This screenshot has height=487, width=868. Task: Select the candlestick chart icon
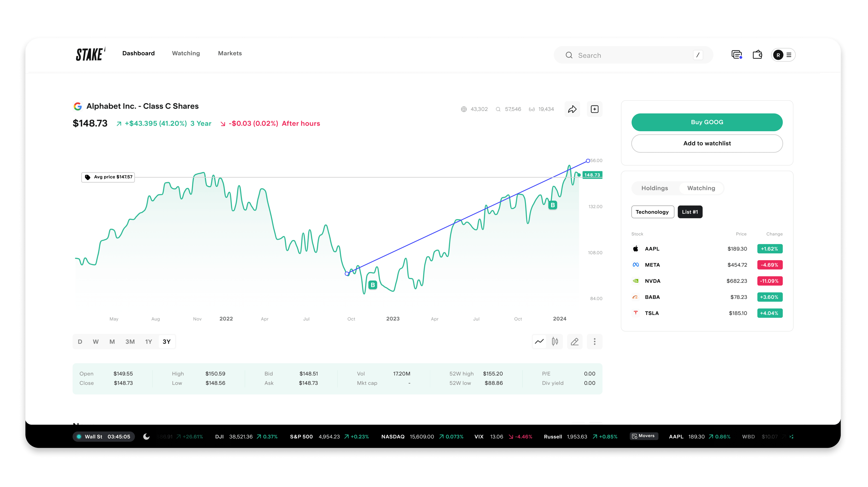tap(555, 341)
